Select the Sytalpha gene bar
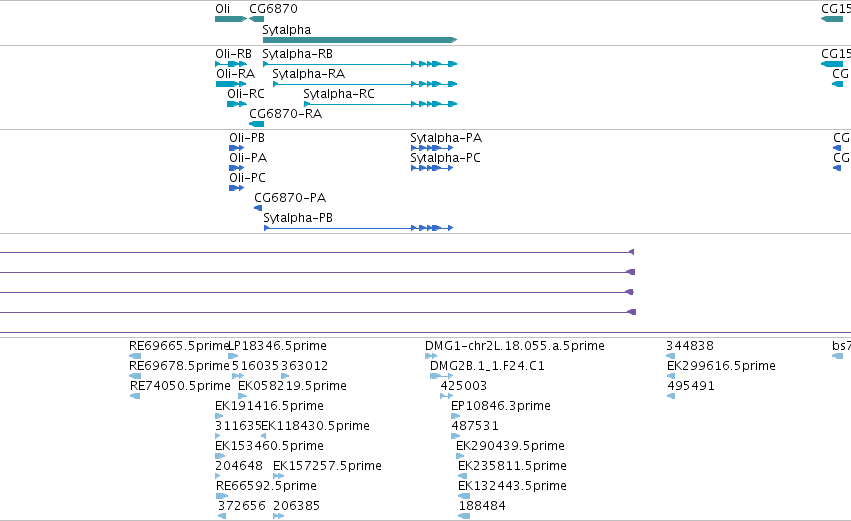 click(x=360, y=40)
